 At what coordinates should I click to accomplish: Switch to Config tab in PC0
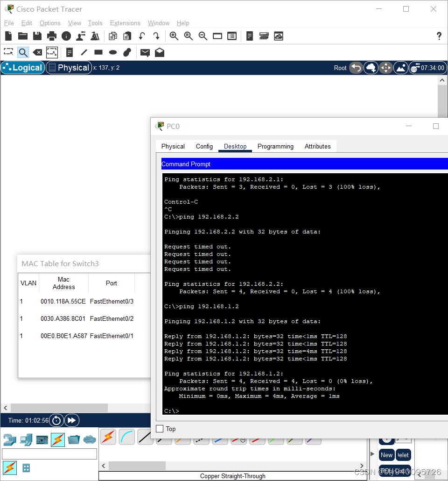[204, 146]
